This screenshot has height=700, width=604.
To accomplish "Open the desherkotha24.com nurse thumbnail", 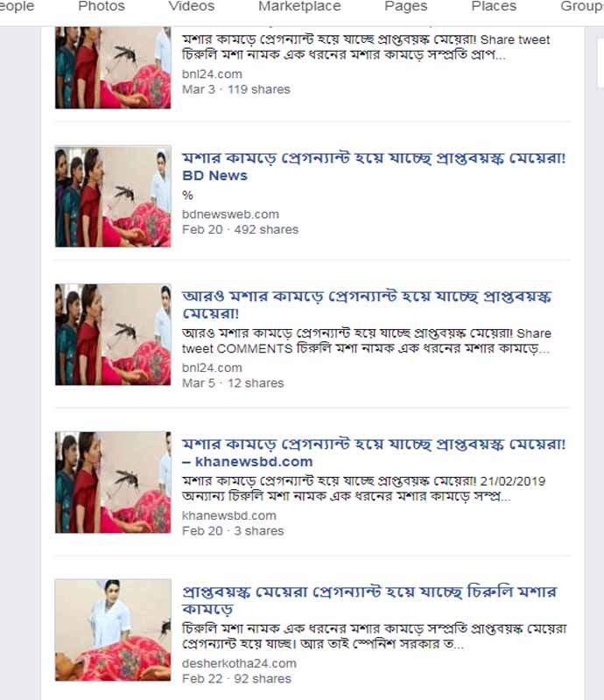I will coord(113,630).
